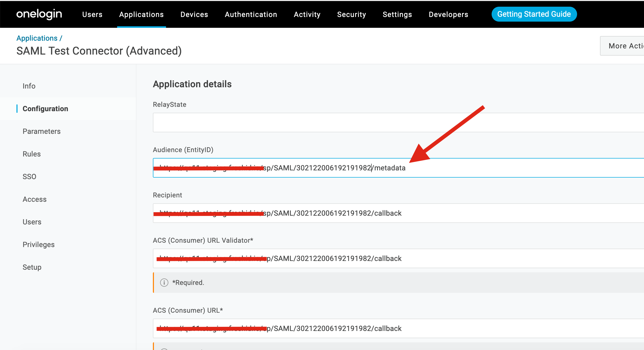Switch to the Parameters sidebar tab

coord(41,131)
